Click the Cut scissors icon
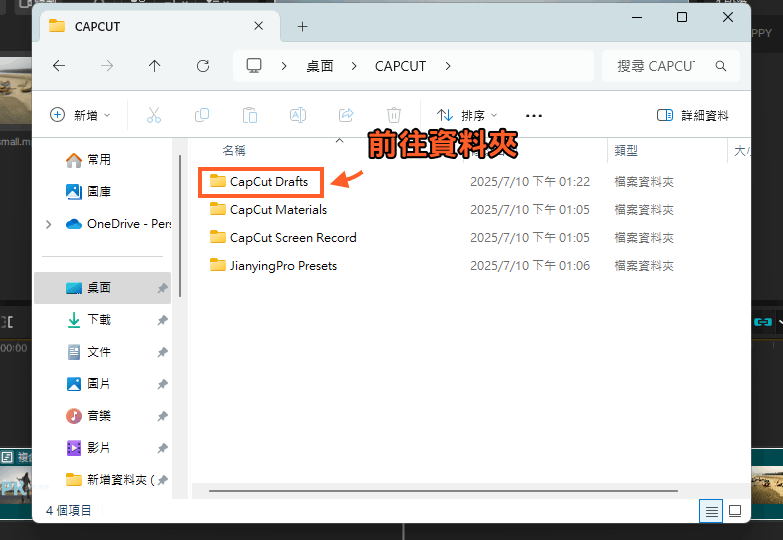Screen dimensions: 783x540 click(154, 115)
